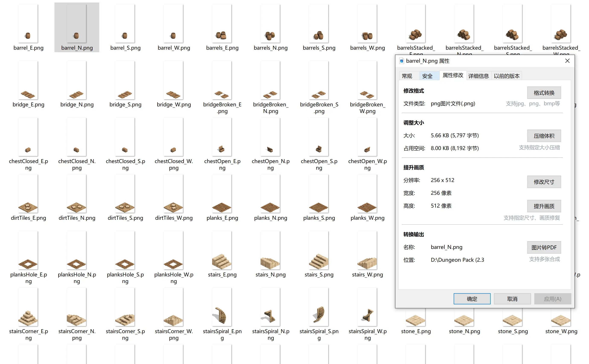Image resolution: width=589 pixels, height=364 pixels.
Task: Switch to the 常规 tab
Action: click(407, 76)
